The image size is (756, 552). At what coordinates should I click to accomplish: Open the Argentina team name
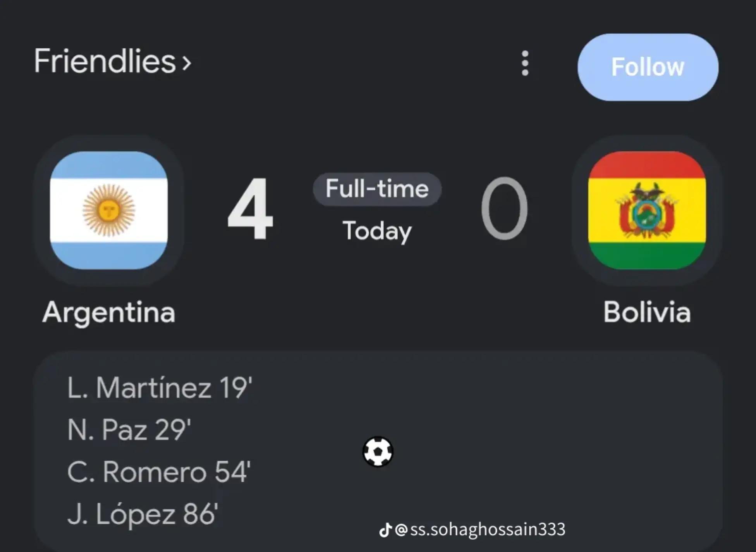pyautogui.click(x=109, y=312)
